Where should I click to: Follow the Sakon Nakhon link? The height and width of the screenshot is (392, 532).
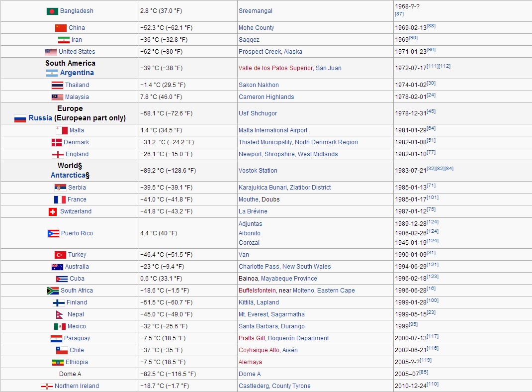pyautogui.click(x=259, y=85)
